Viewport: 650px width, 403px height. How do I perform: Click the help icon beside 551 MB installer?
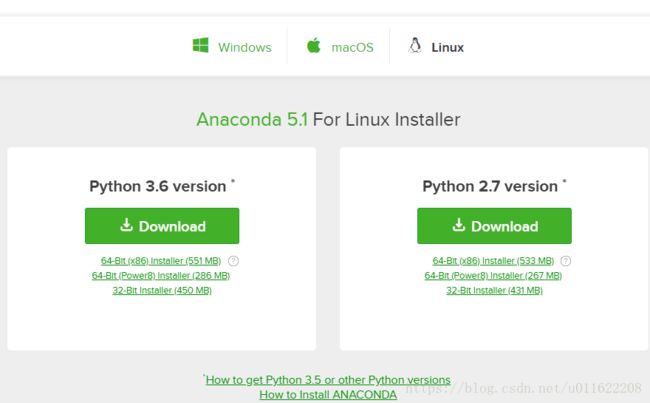tap(233, 261)
